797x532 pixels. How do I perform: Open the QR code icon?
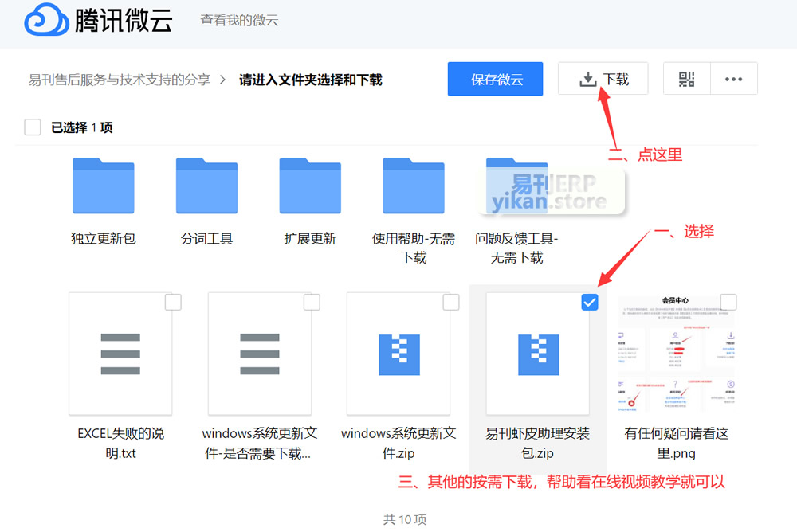[x=686, y=79]
